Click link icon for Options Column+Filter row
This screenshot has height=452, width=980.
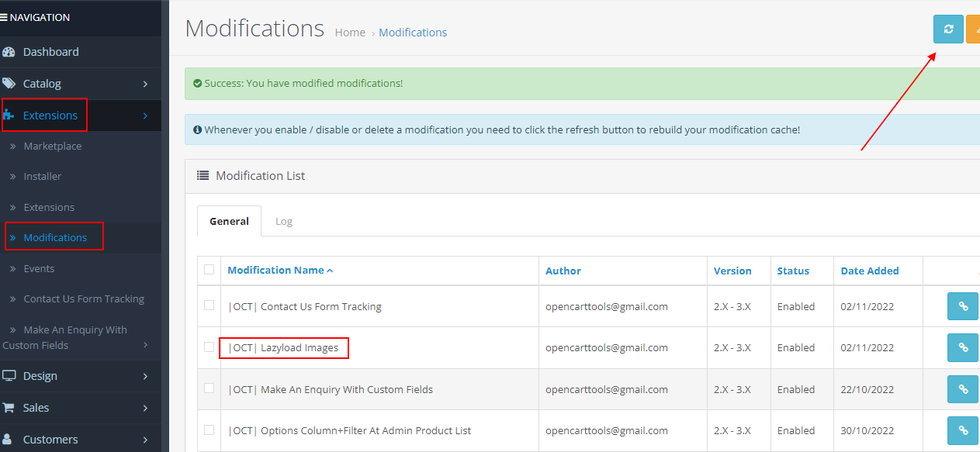[963, 430]
